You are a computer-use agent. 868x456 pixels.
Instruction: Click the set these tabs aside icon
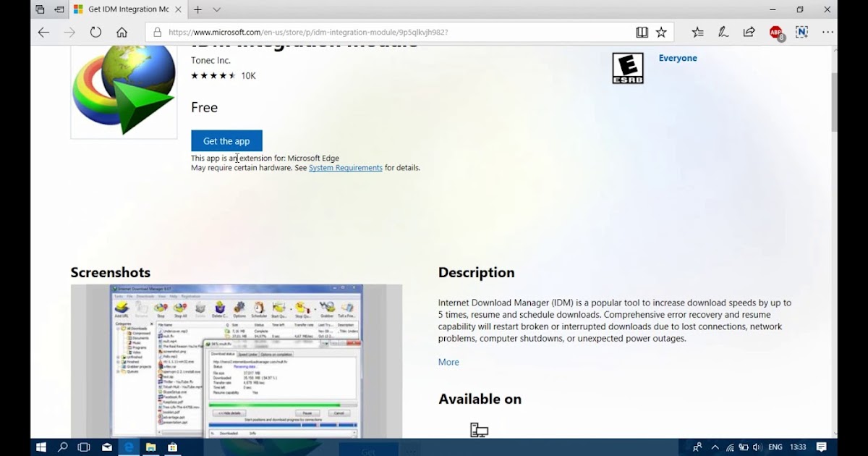click(x=59, y=9)
